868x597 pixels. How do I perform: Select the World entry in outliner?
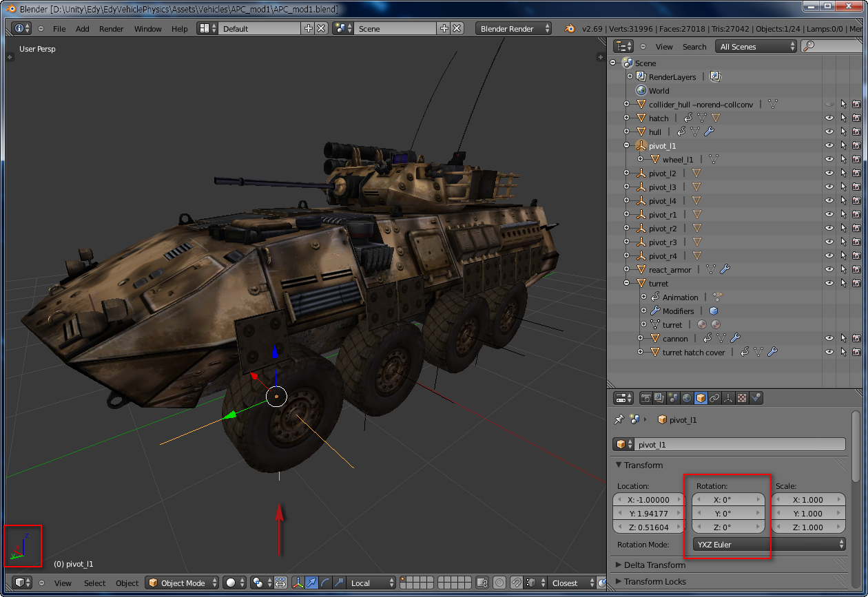tap(659, 91)
